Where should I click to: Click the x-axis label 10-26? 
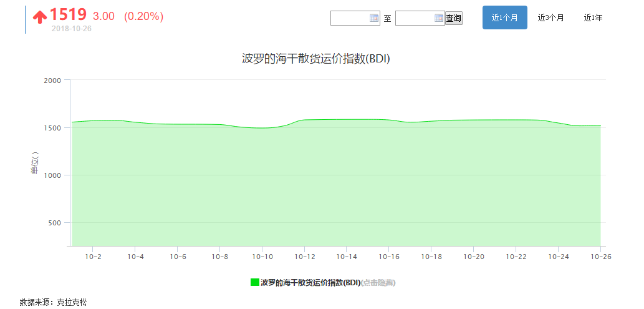601,257
